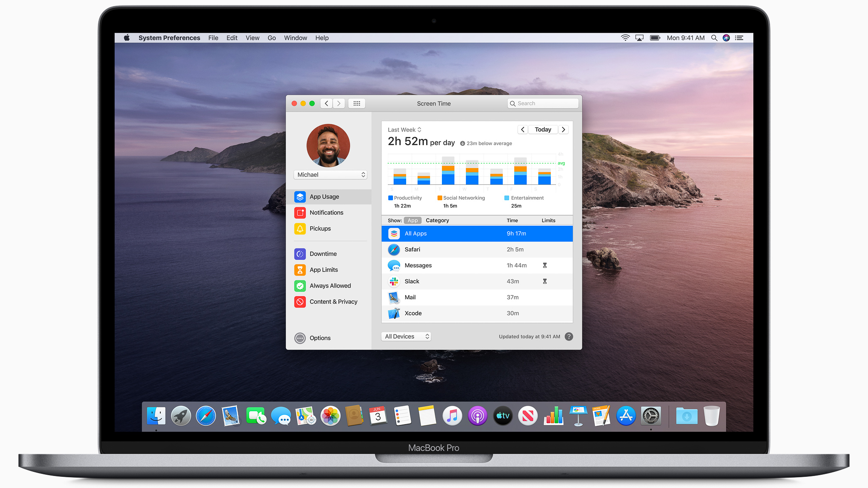
Task: Expand All Devices device selector dropdown
Action: point(407,336)
